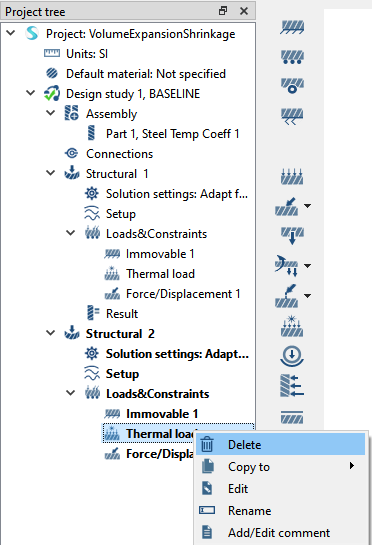The height and width of the screenshot is (545, 372).
Task: Collapse the Structural 1 tree node
Action: [51, 173]
